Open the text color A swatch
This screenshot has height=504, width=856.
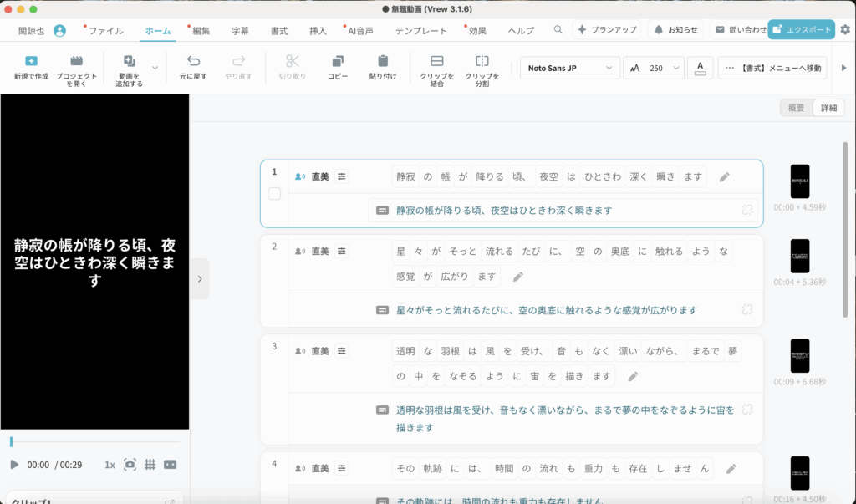[700, 68]
